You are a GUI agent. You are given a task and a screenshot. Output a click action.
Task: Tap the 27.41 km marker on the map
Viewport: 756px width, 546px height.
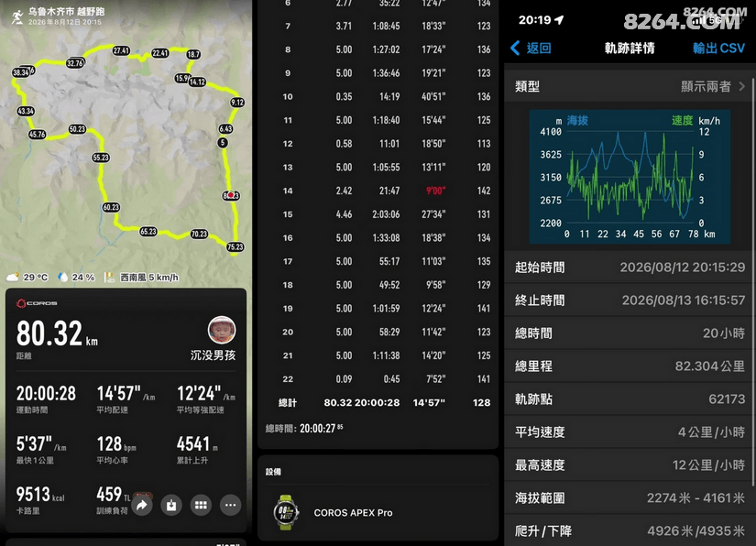tap(121, 50)
